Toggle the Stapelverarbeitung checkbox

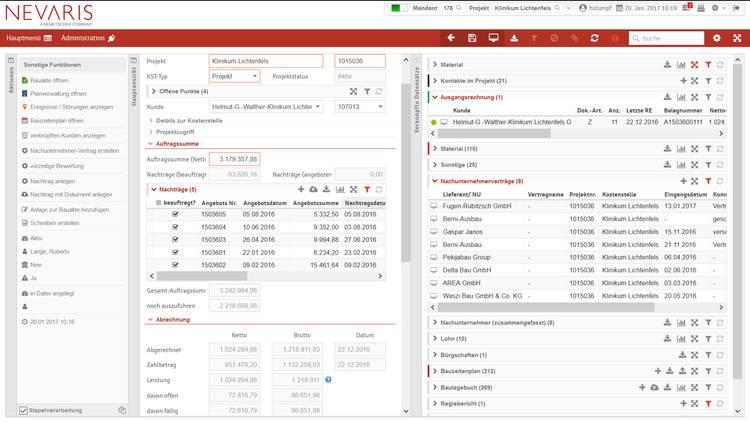(x=24, y=410)
